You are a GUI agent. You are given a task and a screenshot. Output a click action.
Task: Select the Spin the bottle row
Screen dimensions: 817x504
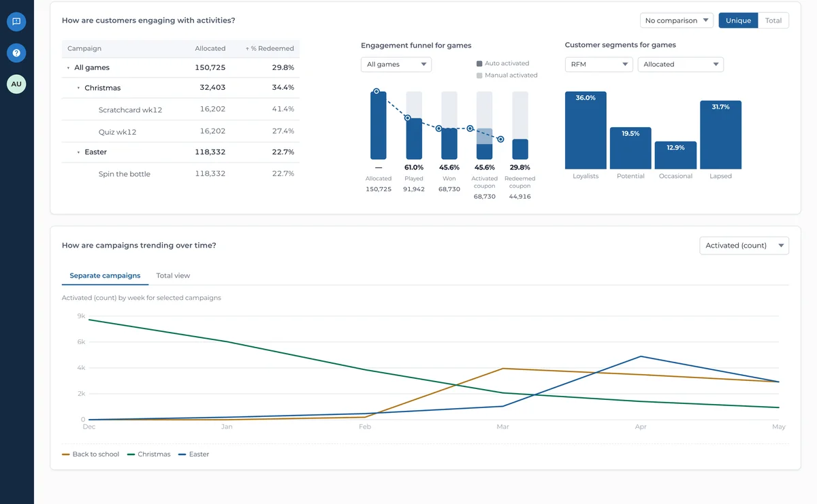180,173
